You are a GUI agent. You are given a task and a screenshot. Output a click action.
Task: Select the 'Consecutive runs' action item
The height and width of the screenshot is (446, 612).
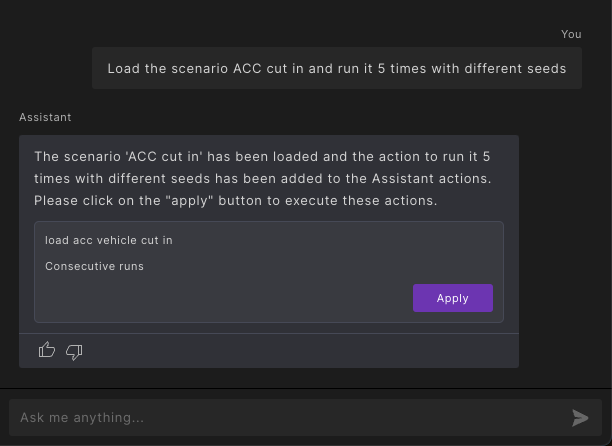point(94,266)
